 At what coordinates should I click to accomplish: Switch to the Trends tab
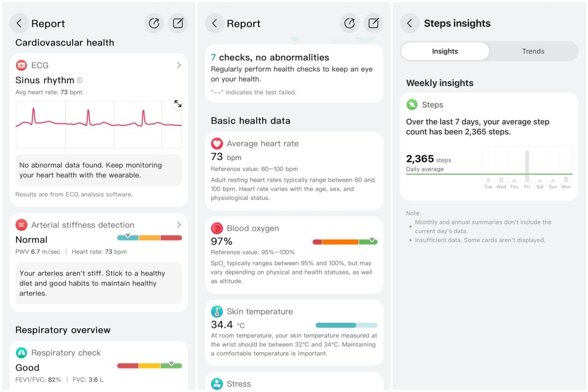click(533, 51)
